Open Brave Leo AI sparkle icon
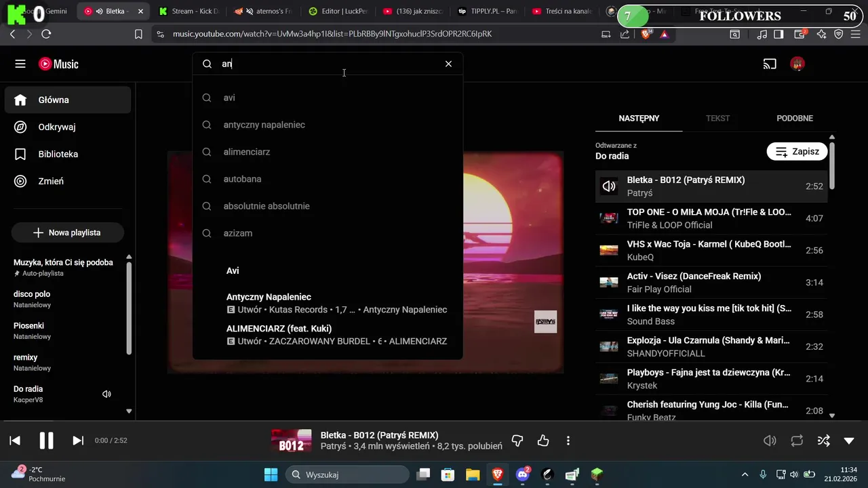The image size is (868, 488). 821,34
